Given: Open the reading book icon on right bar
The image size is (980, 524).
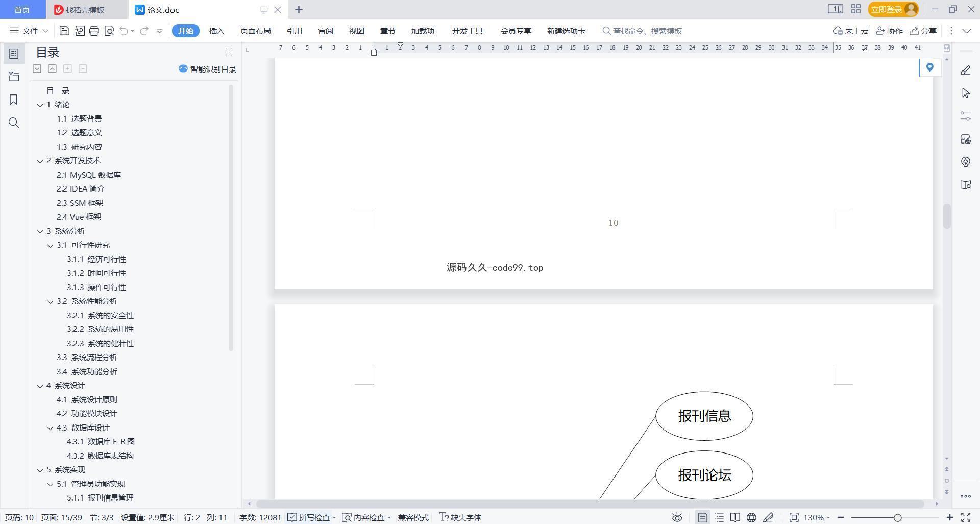Looking at the screenshot, I should click(965, 185).
